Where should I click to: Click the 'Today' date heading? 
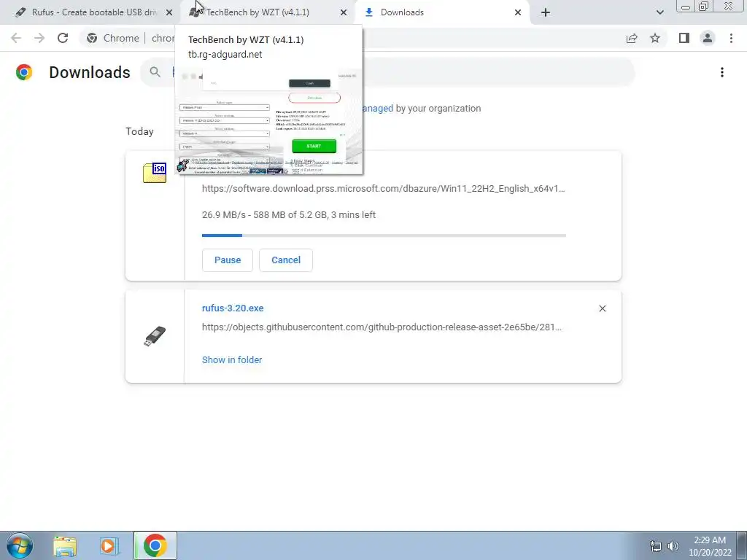pyautogui.click(x=139, y=131)
